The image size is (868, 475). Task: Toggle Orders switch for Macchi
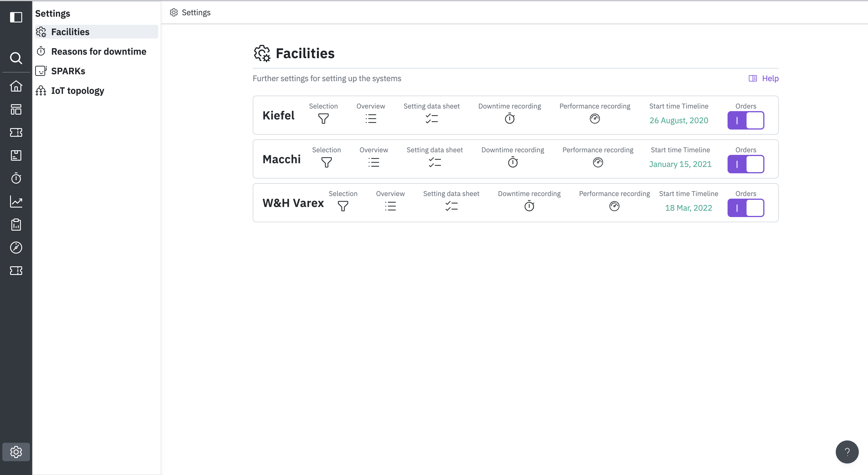[745, 164]
